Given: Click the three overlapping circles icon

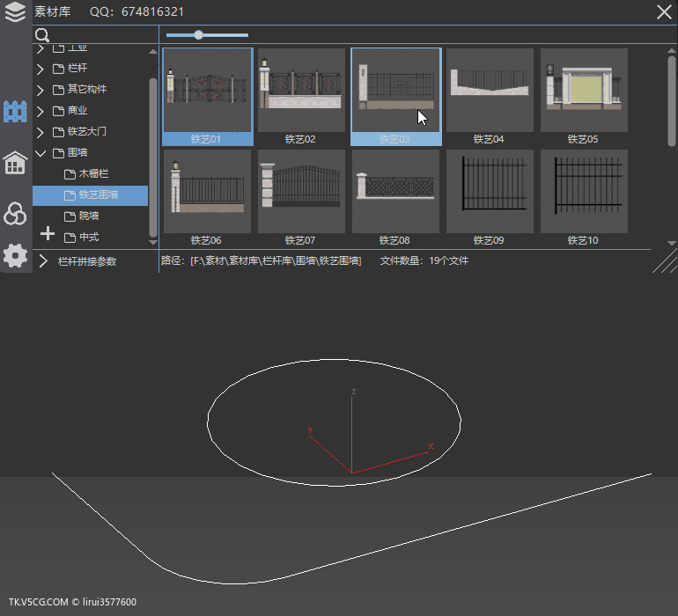Looking at the screenshot, I should coord(15,213).
